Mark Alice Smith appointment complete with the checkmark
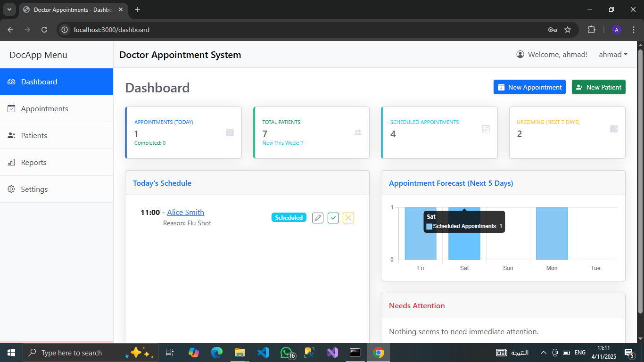This screenshot has height=362, width=644. coord(333,218)
